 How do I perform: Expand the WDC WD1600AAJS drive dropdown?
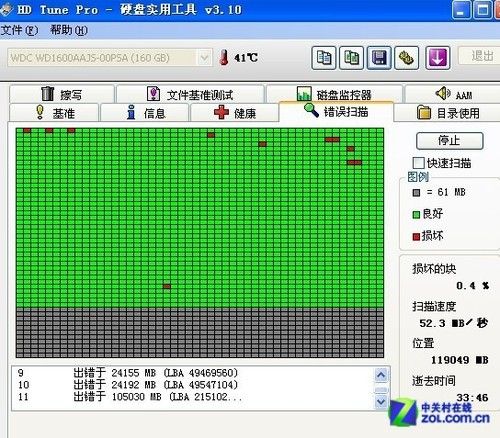point(204,58)
